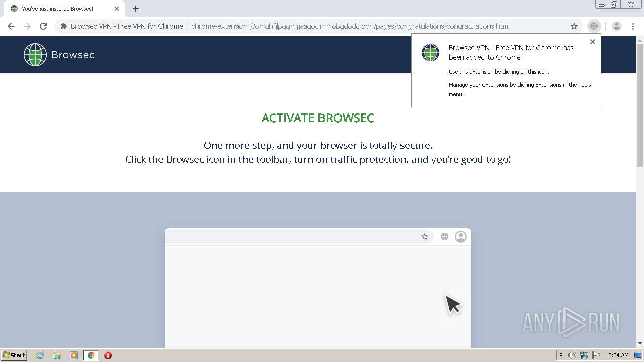644x362 pixels.
Task: Click 'Browsec VPN - Free VPN for Chrome' label in address bar
Action: [127, 26]
